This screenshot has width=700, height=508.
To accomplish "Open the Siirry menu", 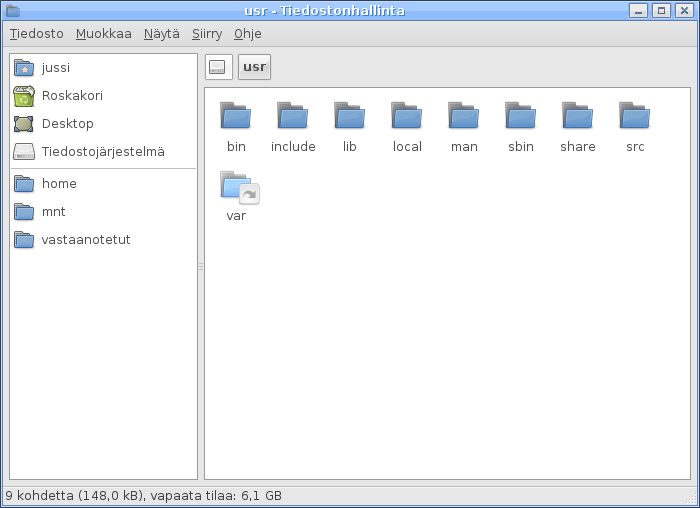I will pos(207,33).
